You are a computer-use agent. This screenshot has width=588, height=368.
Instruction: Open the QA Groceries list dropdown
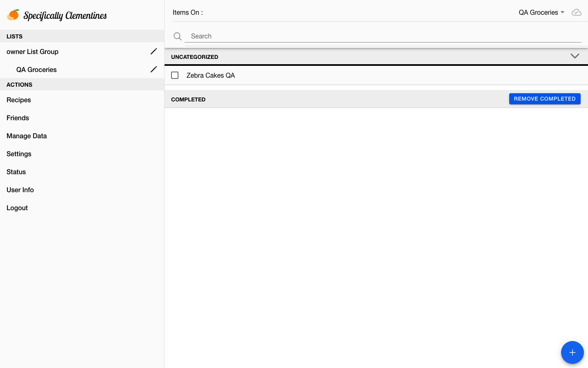tap(541, 12)
